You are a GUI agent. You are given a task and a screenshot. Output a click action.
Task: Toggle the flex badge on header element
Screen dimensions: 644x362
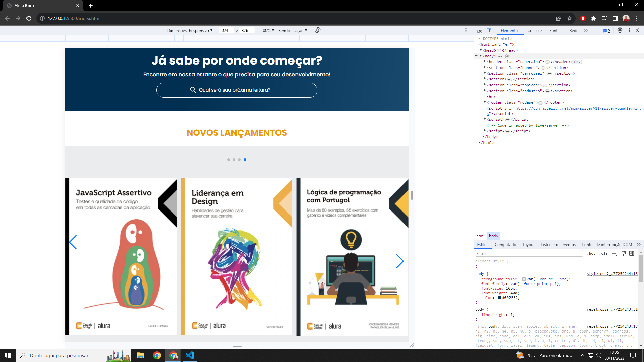tap(577, 62)
